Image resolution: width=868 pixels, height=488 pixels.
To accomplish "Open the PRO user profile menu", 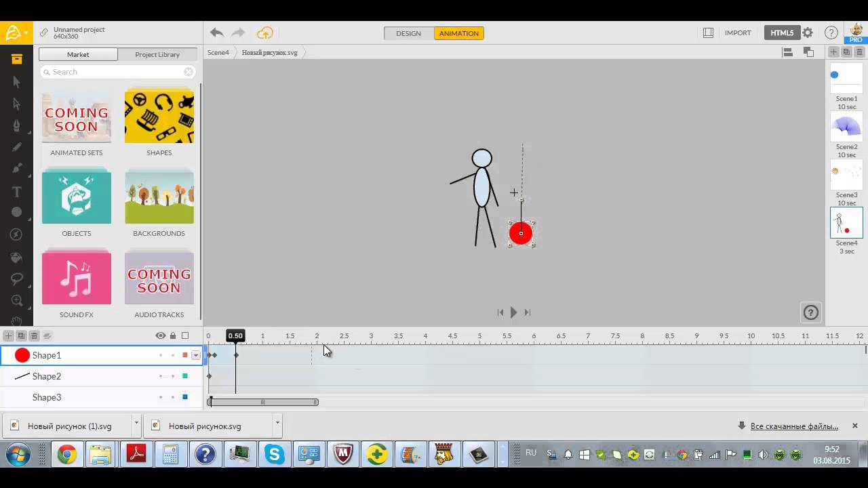I will click(x=856, y=33).
